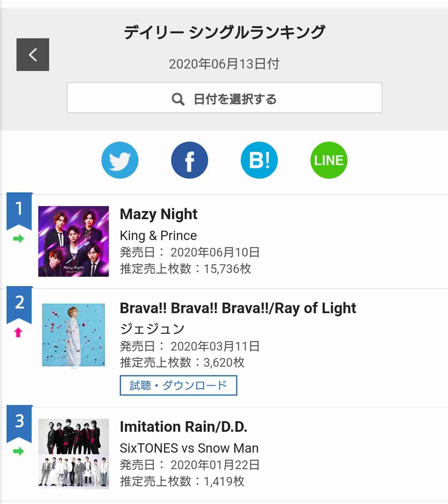This screenshot has width=448, height=504.
Task: Open Imitation Rain/D.D. cover thumbnail
Action: click(73, 454)
